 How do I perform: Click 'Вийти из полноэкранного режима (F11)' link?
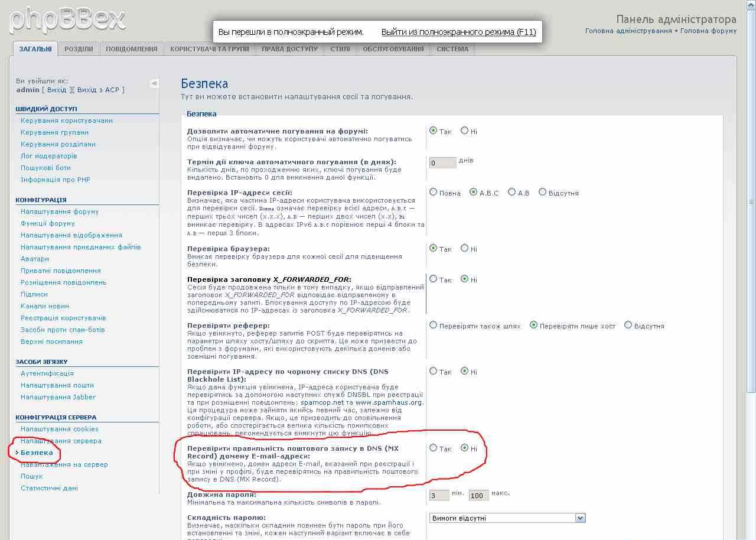point(458,32)
